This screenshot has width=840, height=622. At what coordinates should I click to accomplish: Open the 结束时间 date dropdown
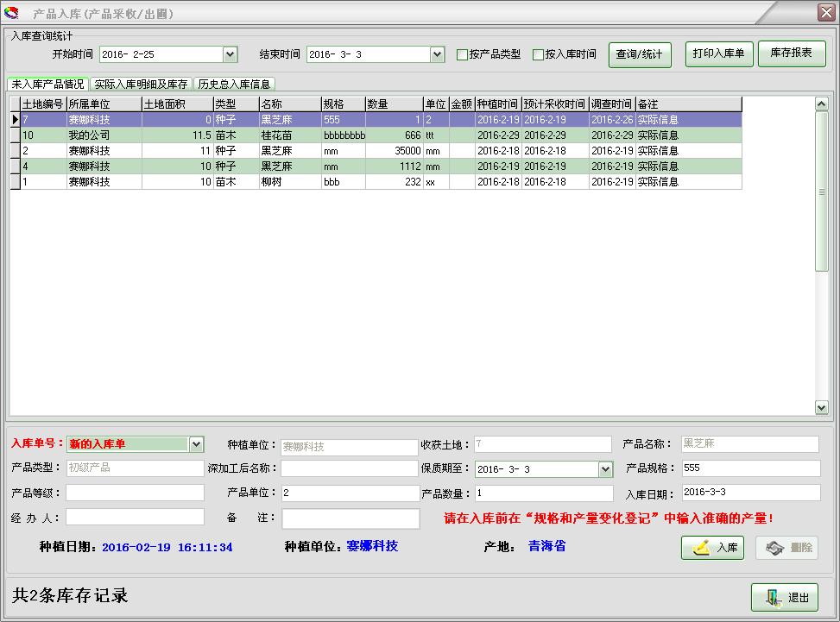436,53
